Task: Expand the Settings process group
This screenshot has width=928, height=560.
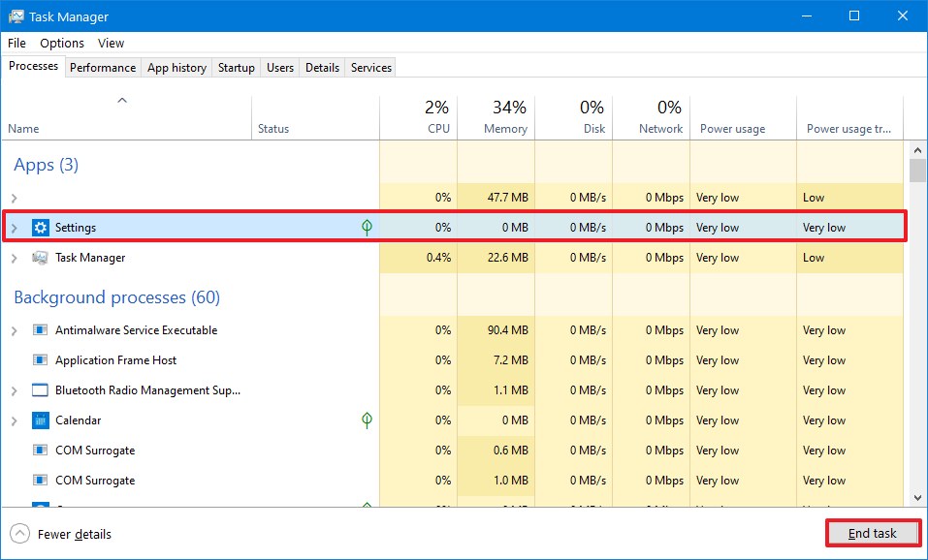Action: coord(15,228)
